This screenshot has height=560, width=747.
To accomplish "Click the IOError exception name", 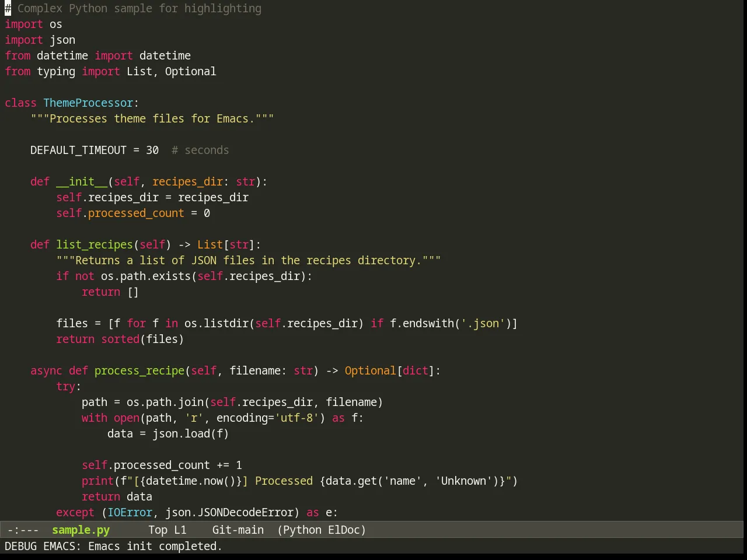I will 130,512.
